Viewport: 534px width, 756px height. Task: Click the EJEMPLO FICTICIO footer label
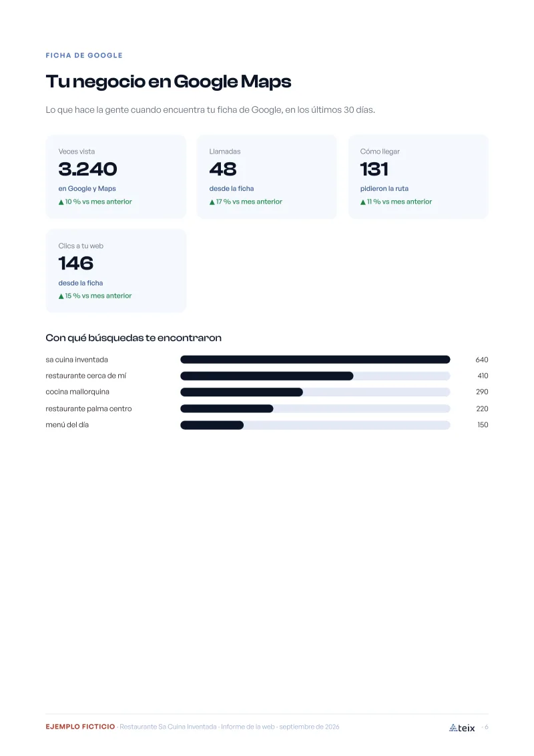tap(80, 727)
